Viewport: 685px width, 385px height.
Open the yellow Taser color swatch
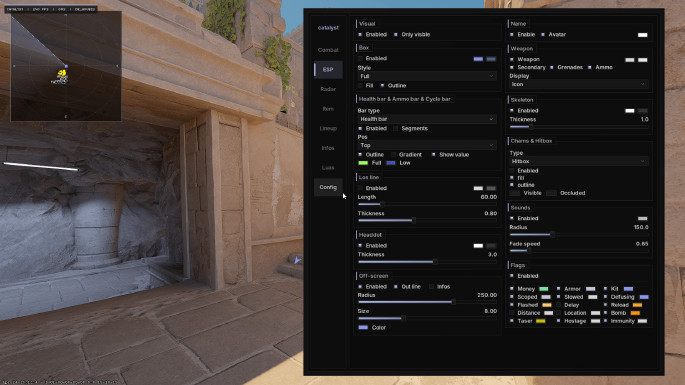[540, 321]
